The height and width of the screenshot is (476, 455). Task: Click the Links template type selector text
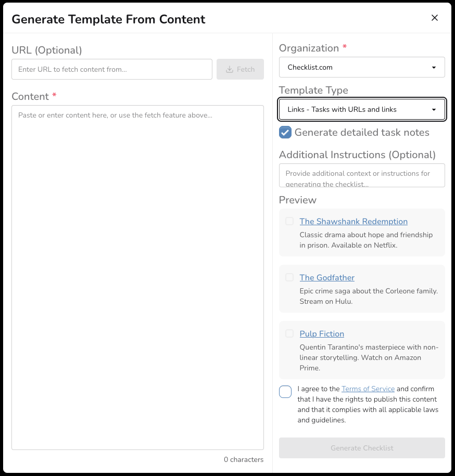click(342, 110)
